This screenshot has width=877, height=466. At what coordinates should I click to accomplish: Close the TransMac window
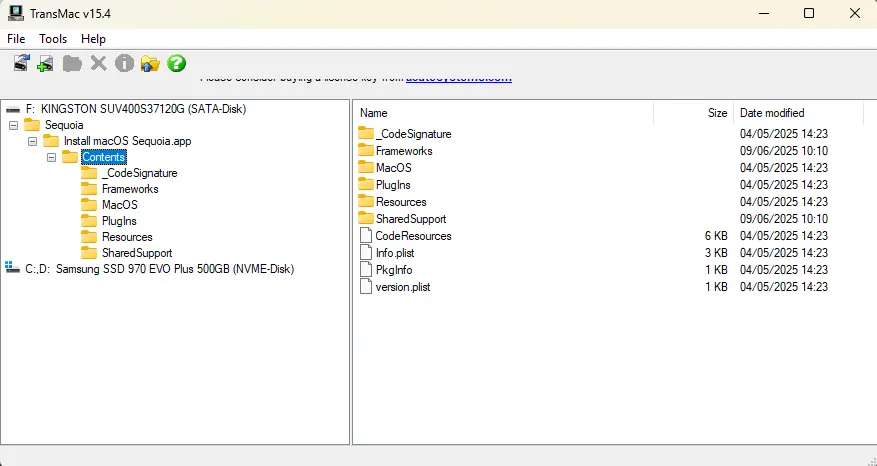[x=855, y=13]
